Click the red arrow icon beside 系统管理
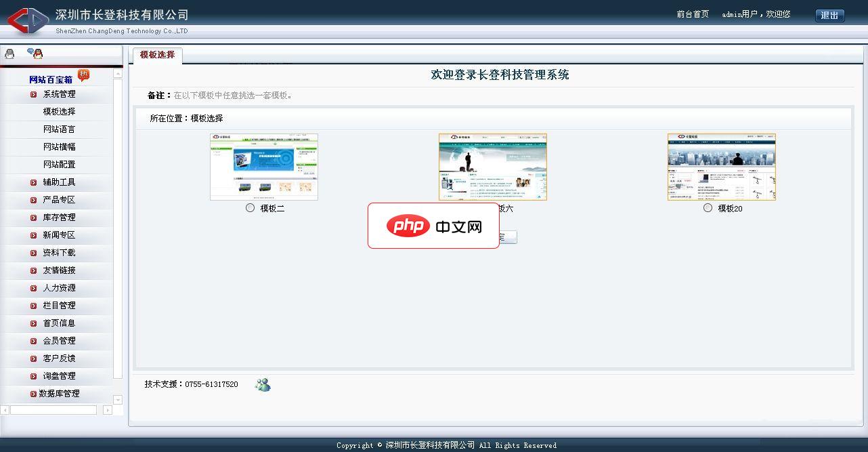The image size is (868, 452). coord(33,94)
